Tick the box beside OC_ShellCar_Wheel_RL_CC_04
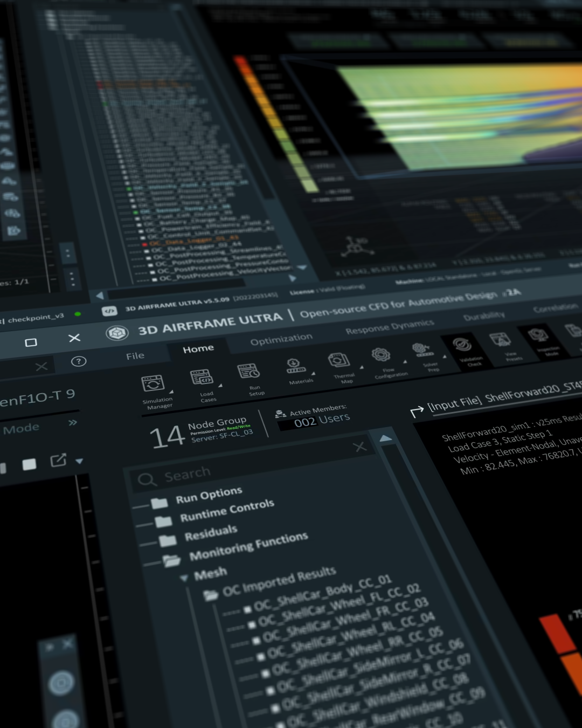Screen dimensions: 582x728 pos(261,657)
